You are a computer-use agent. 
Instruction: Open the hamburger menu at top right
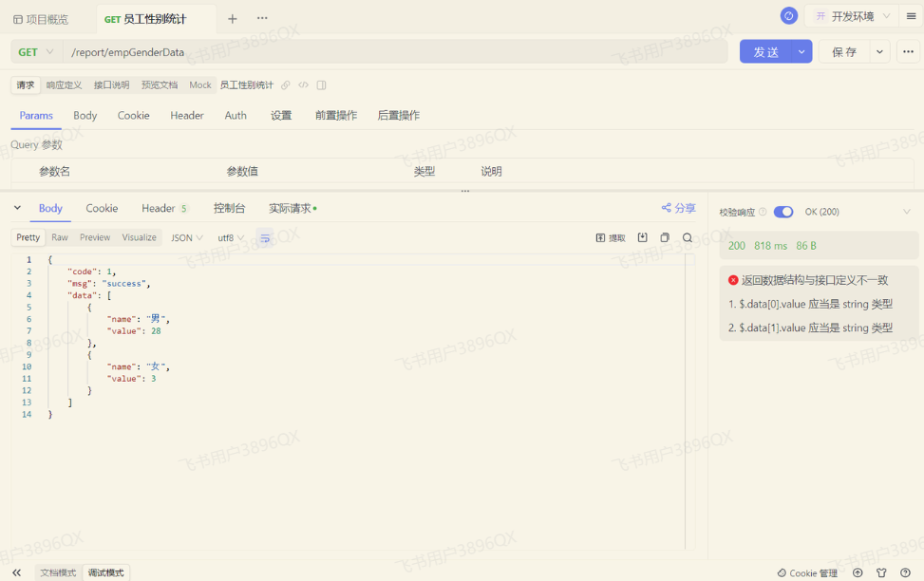(911, 16)
